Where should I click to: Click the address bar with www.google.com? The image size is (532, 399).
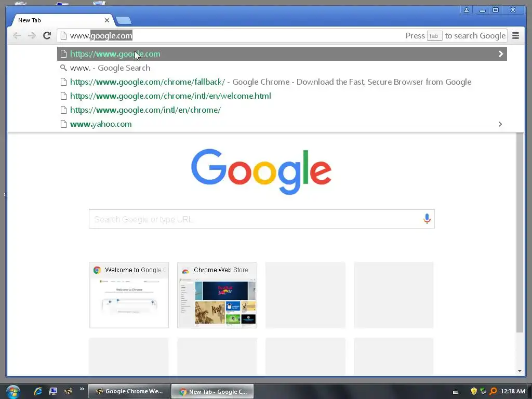(282, 36)
